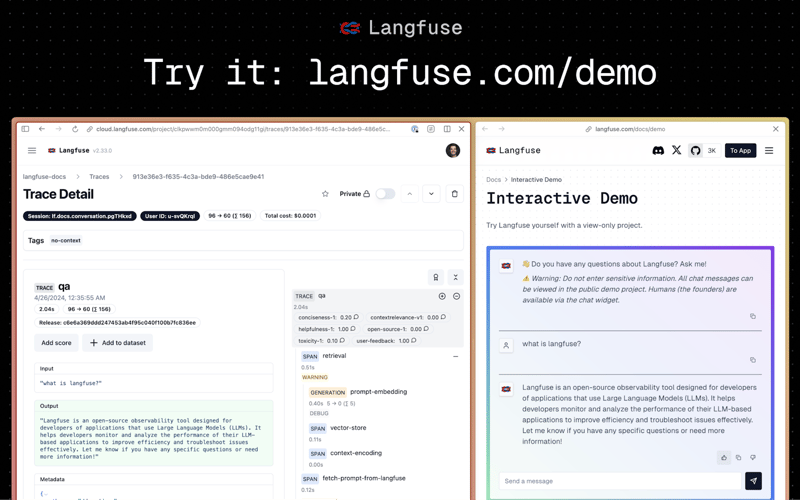Open comment icon on helpfulness-1 score
The height and width of the screenshot is (500, 800).
click(x=353, y=329)
